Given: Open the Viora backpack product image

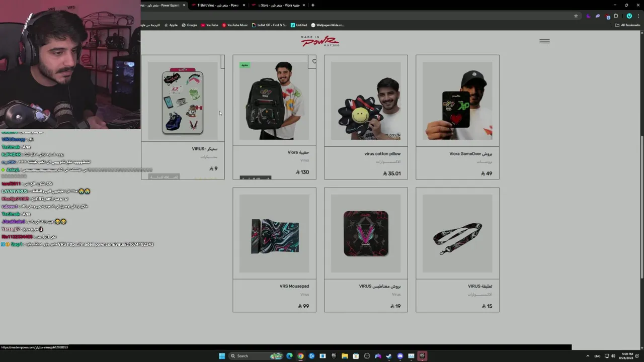Looking at the screenshot, I should point(274,101).
